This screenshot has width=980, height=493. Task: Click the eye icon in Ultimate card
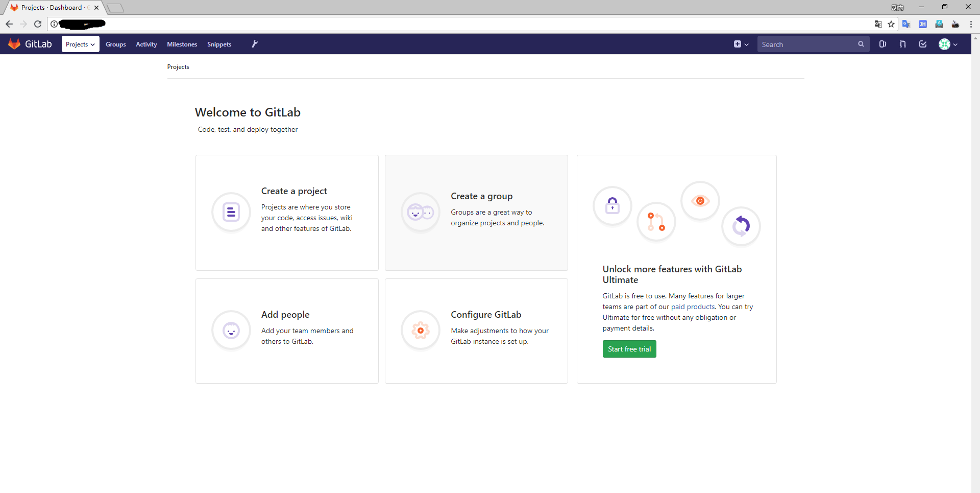(x=700, y=201)
